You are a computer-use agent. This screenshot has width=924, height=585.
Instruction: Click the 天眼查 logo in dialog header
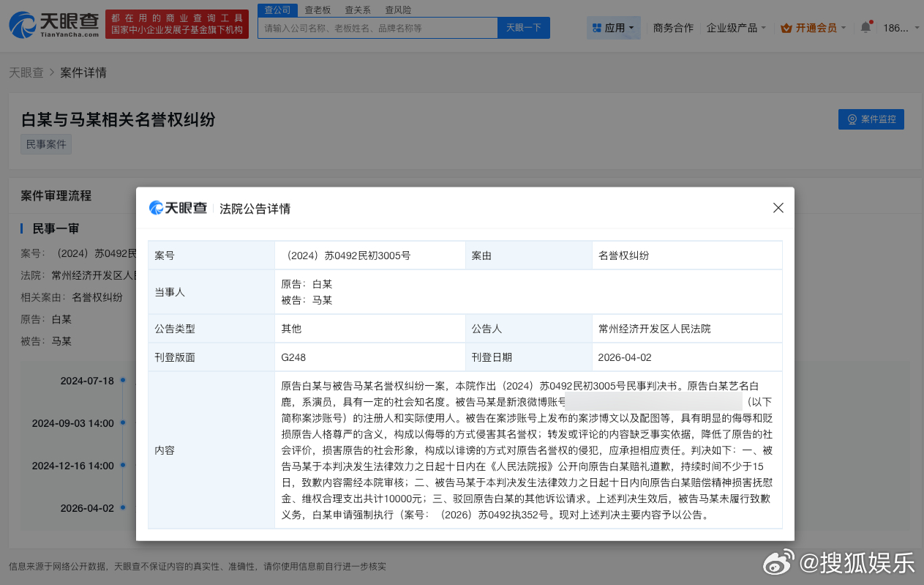pos(178,209)
